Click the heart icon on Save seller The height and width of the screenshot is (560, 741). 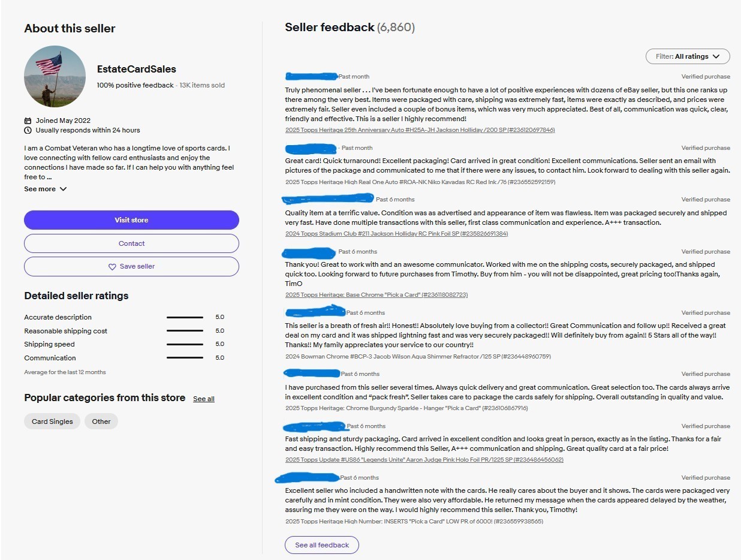112,267
